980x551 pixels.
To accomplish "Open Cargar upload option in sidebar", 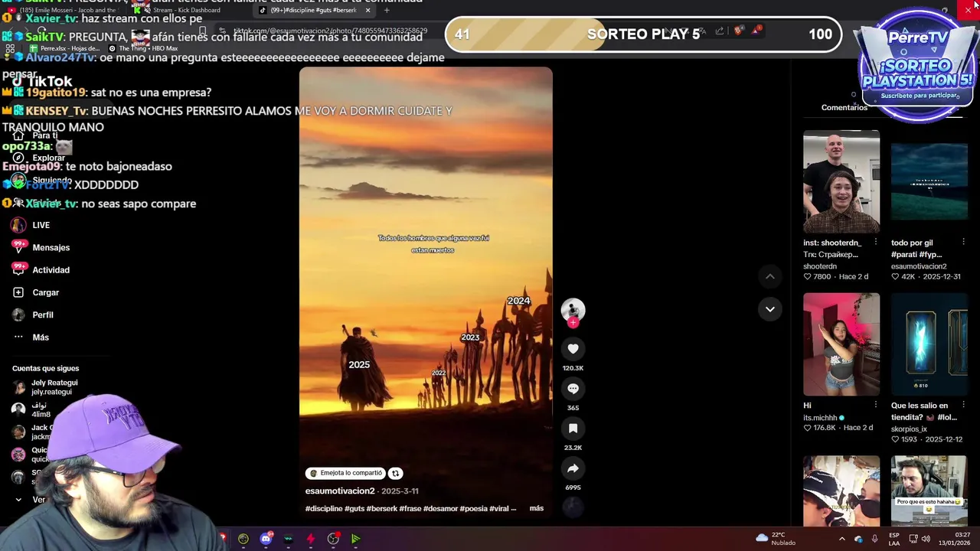I will [36, 292].
